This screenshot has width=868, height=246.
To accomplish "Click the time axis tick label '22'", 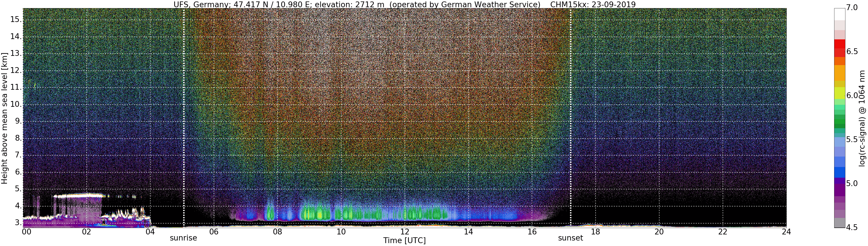I will coord(723,232).
